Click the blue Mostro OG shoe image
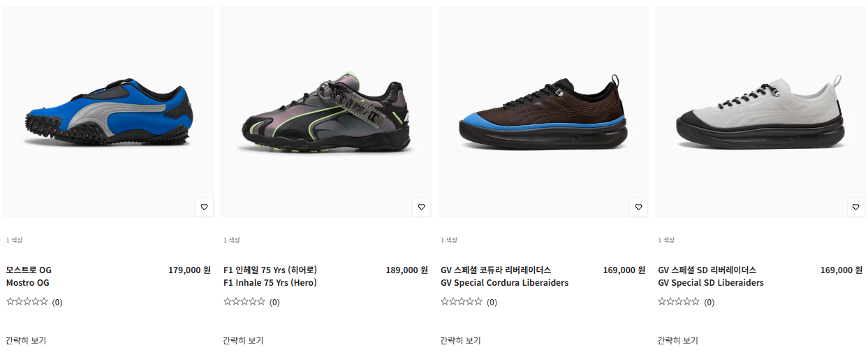The height and width of the screenshot is (357, 868). [x=109, y=112]
